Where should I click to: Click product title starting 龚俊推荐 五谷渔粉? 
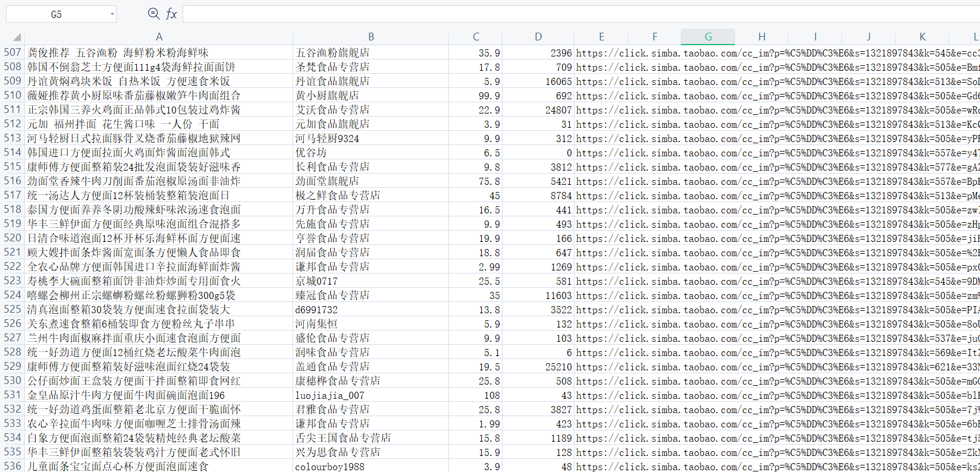(159, 53)
